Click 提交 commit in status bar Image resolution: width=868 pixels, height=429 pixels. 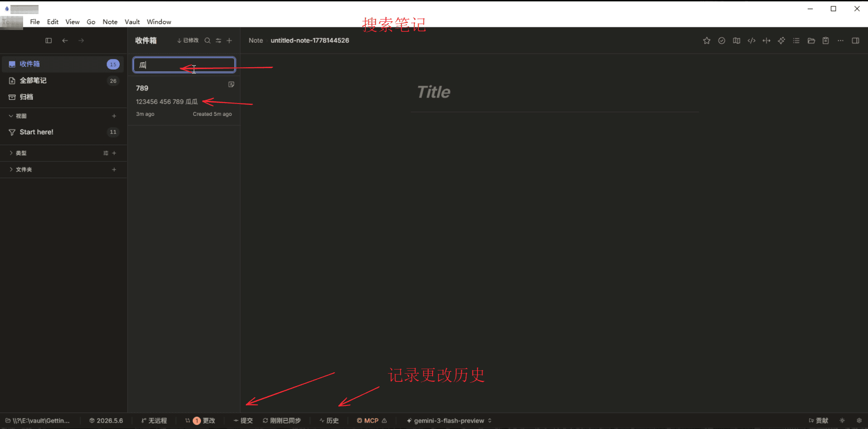(243, 421)
